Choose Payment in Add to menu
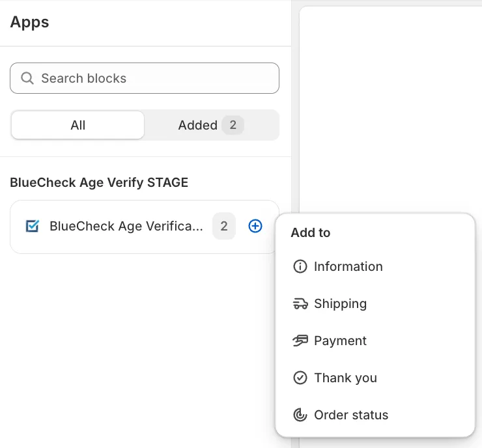482x448 pixels. [x=375, y=341]
